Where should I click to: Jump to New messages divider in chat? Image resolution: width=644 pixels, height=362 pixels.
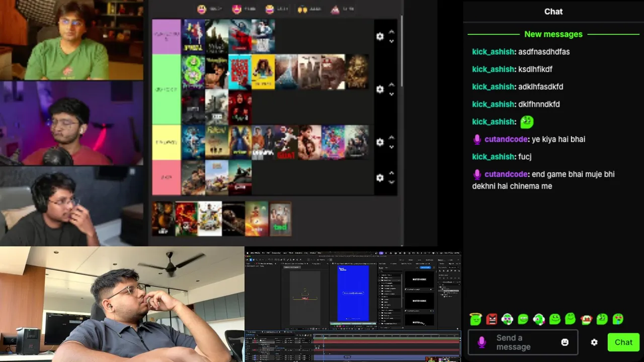click(x=553, y=34)
